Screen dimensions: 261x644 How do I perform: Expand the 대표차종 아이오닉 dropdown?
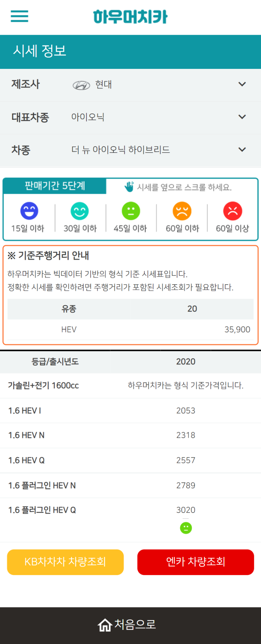[x=130, y=117]
